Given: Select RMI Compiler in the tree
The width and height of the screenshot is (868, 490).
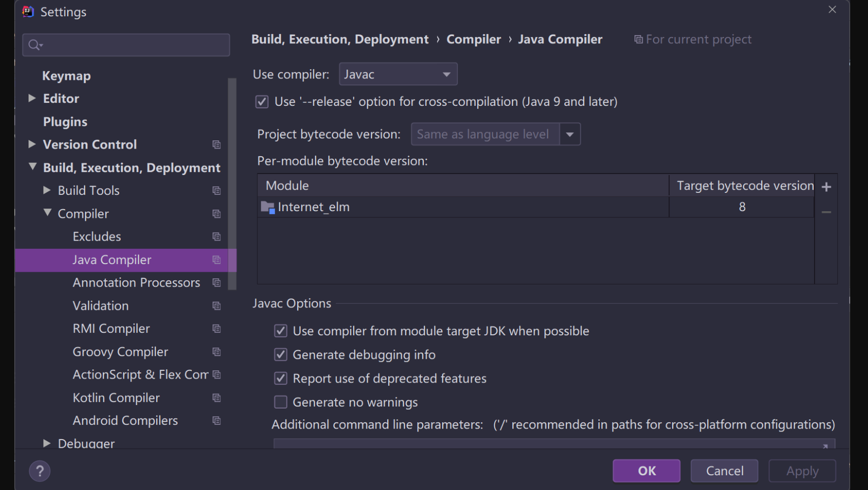Looking at the screenshot, I should (111, 329).
